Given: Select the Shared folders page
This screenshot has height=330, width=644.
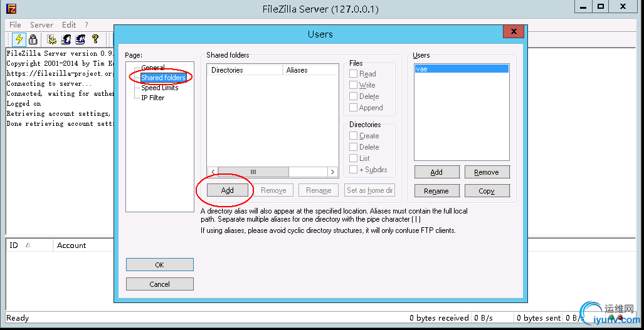Looking at the screenshot, I should [163, 78].
